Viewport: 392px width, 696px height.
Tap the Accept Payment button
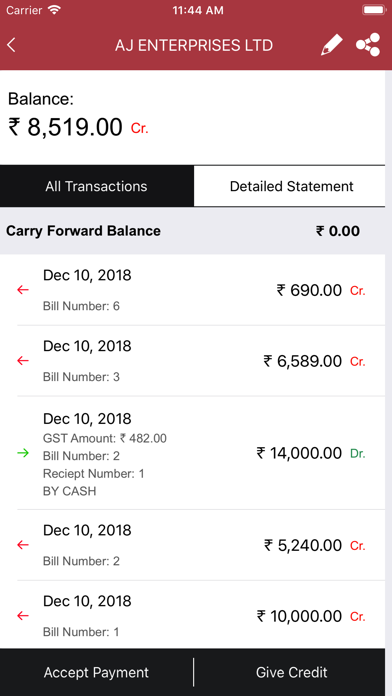click(96, 672)
